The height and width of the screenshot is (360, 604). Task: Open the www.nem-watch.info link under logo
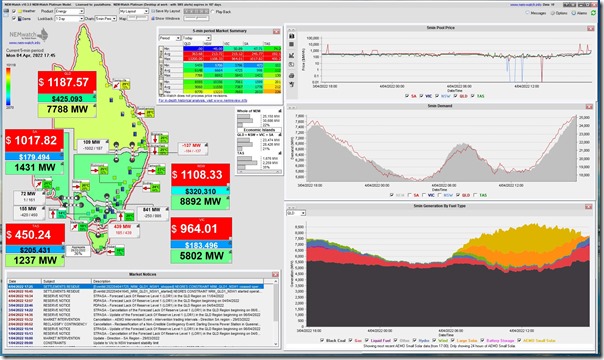[x=24, y=43]
